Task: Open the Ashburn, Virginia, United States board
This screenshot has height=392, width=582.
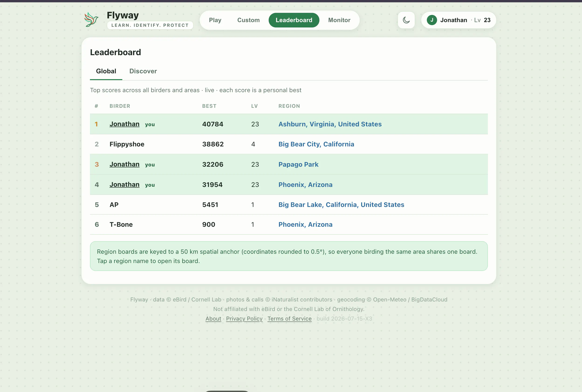Action: [330, 124]
